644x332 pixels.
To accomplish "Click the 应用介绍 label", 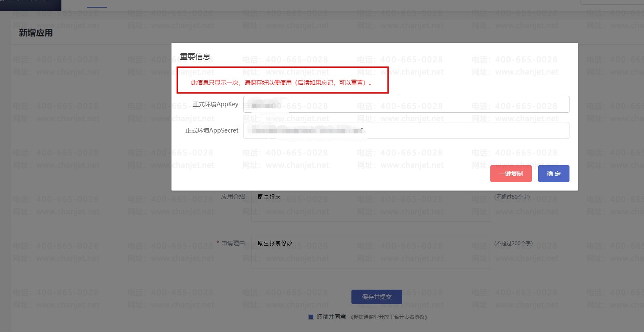I will point(233,196).
